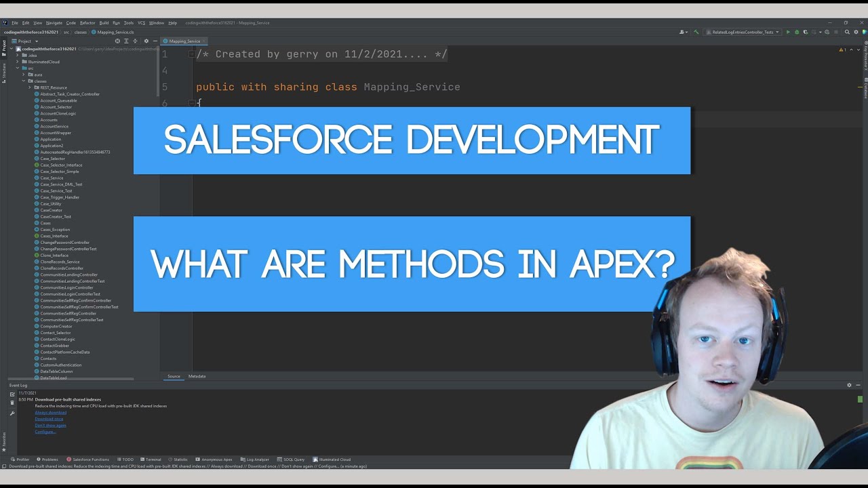Click the Search Everywhere magnifier icon
This screenshot has width=868, height=488.
pos(847,32)
